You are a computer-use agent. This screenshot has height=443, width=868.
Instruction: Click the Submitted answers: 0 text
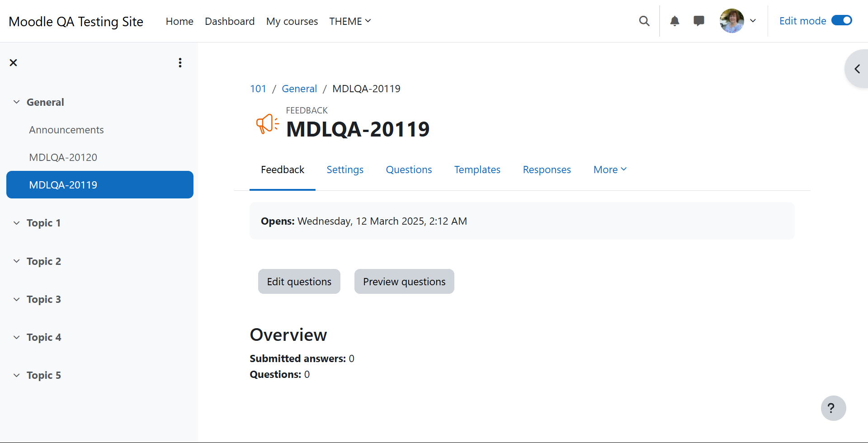[x=302, y=358]
